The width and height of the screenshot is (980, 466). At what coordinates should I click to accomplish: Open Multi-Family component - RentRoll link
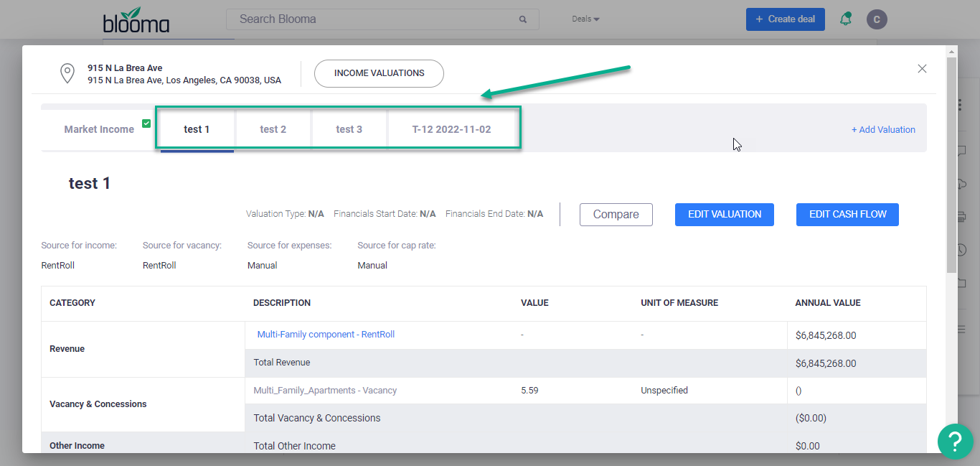326,335
